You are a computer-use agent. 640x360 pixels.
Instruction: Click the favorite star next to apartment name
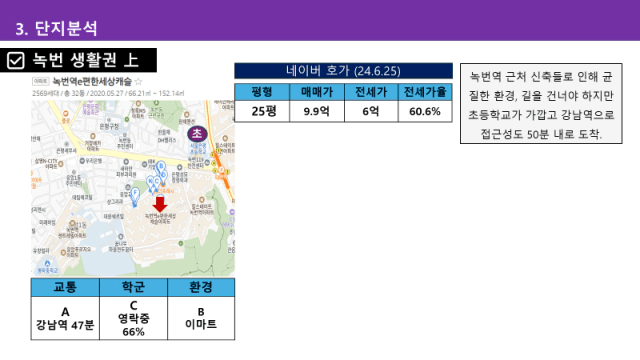(139, 81)
